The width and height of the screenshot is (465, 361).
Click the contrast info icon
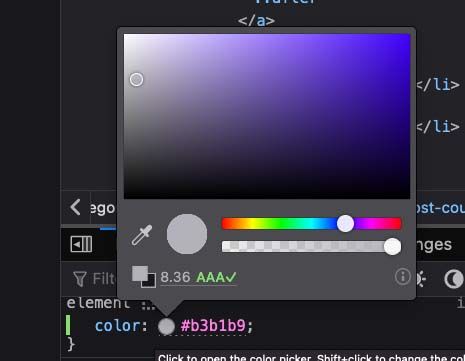click(403, 277)
